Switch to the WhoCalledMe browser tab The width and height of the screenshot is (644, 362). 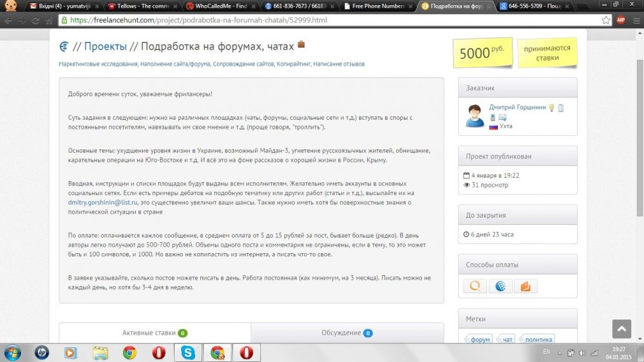(220, 6)
